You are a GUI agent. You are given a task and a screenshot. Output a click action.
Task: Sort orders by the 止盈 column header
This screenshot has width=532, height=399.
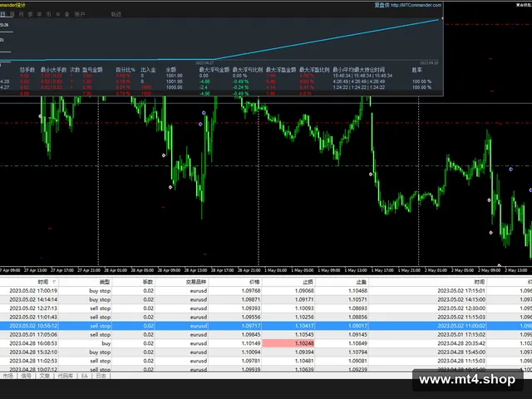click(x=362, y=282)
